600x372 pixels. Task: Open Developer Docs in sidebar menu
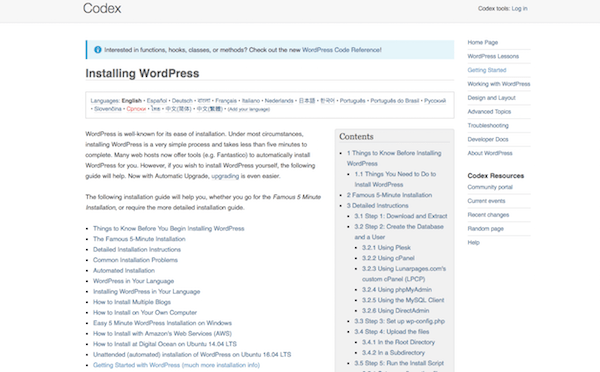(x=488, y=139)
